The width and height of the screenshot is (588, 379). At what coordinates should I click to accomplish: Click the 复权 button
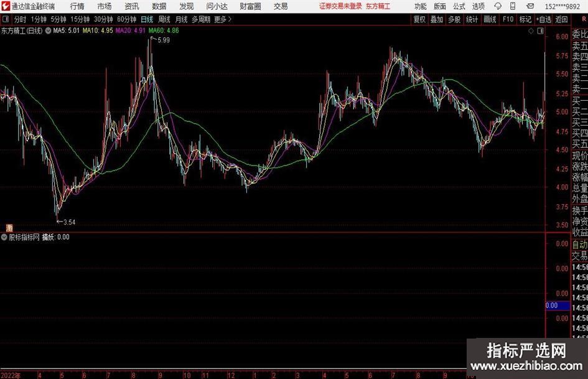419,19
